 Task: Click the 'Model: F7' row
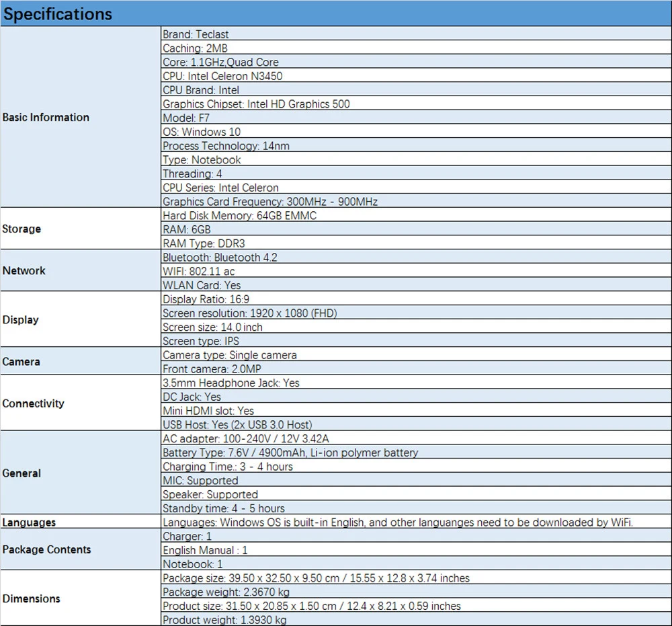coord(416,118)
